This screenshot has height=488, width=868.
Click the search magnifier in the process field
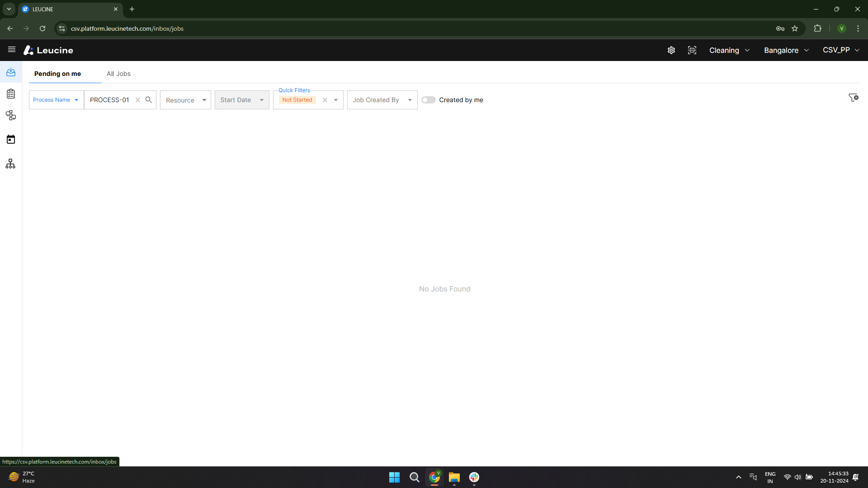click(148, 100)
